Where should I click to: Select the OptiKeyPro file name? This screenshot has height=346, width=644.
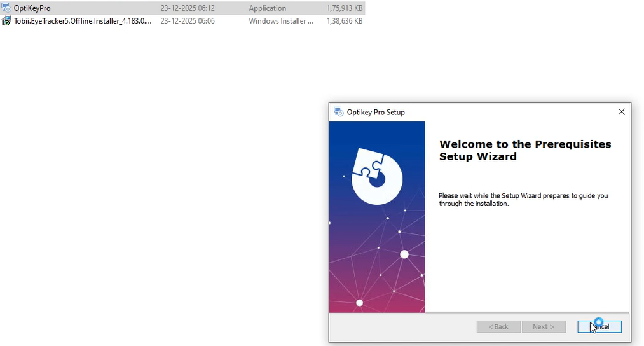click(32, 8)
